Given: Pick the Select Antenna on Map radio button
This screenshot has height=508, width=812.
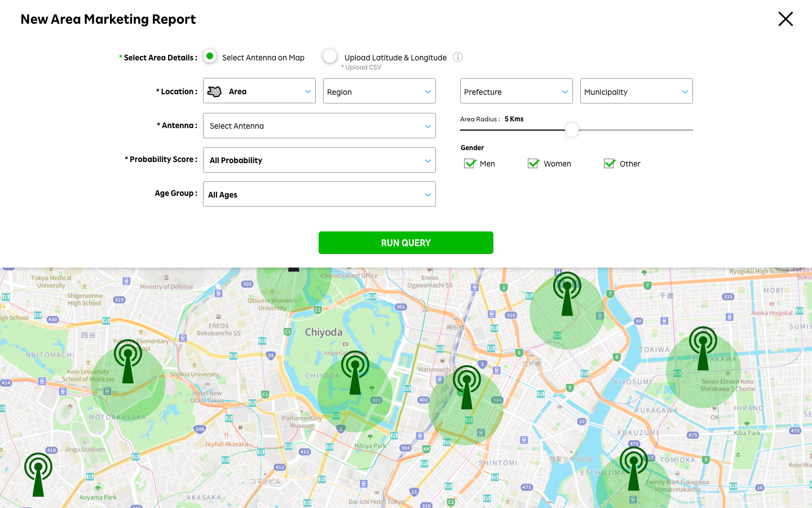Looking at the screenshot, I should 210,56.
